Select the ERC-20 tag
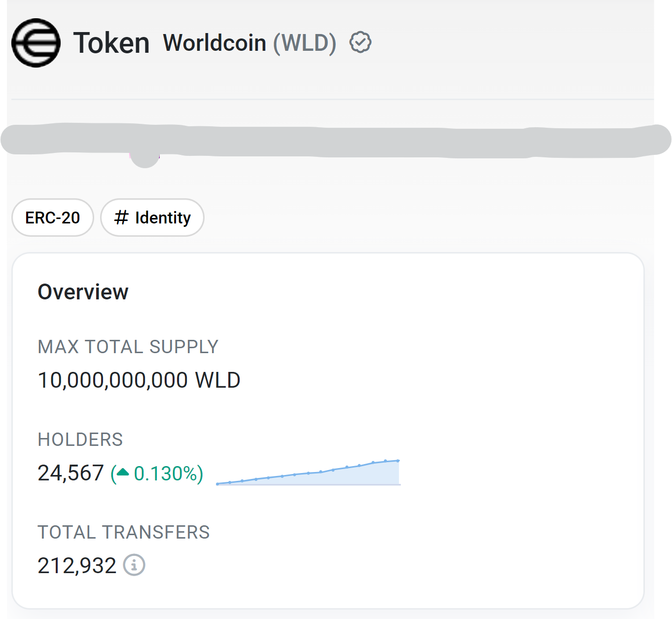This screenshot has width=672, height=619. 53,218
